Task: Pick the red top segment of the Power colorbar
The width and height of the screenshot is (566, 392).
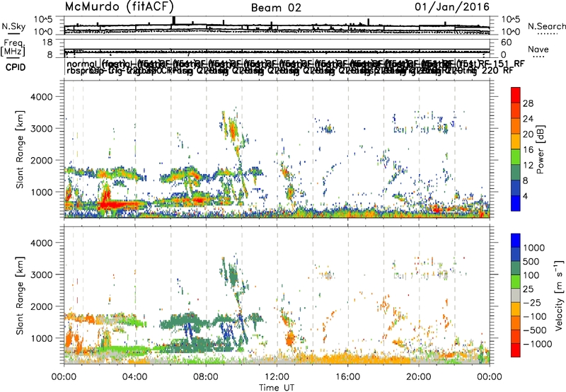Action: (x=516, y=95)
